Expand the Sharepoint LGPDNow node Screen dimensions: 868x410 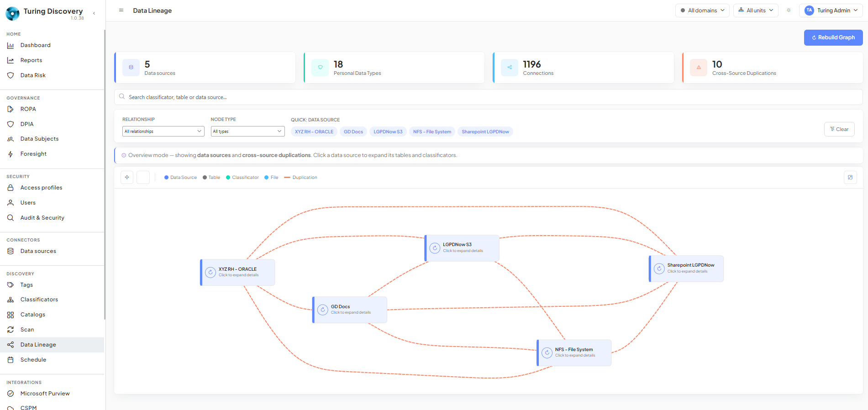pos(686,268)
